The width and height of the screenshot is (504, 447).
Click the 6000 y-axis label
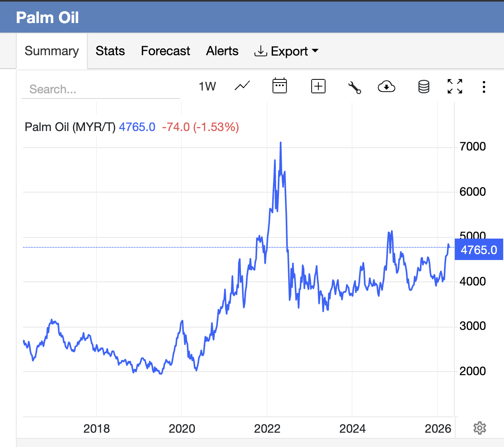[x=473, y=192]
